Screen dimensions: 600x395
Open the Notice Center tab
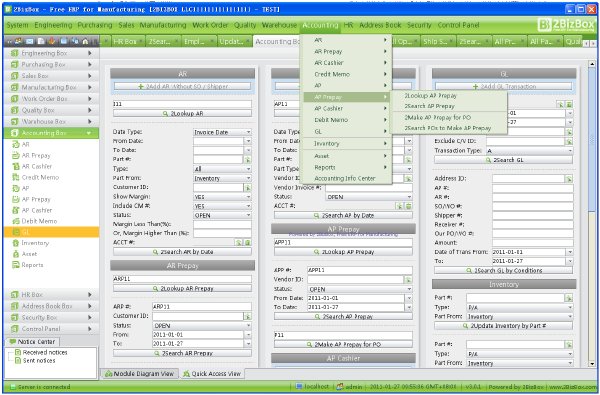tap(32, 341)
